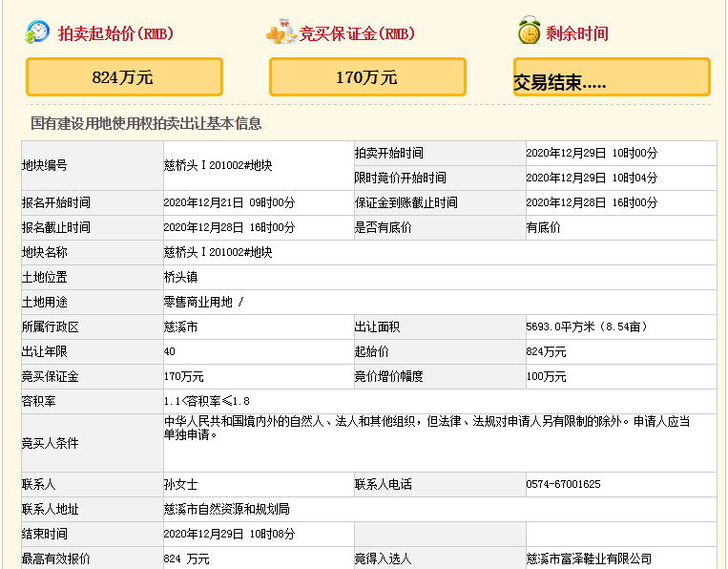Click the 竞买保证金(RMB) heading text
Viewport: 728px width, 569px height.
tap(357, 34)
